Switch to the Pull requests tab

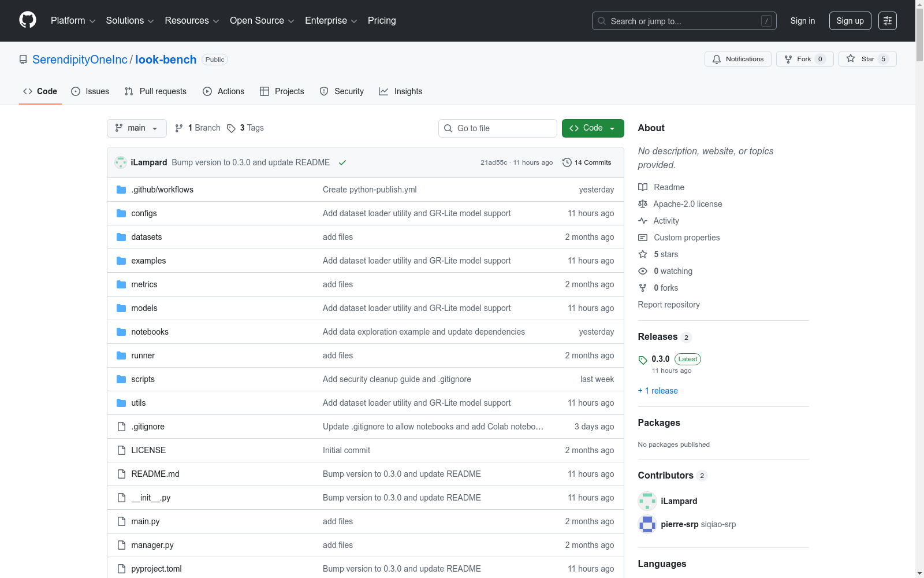[155, 91]
